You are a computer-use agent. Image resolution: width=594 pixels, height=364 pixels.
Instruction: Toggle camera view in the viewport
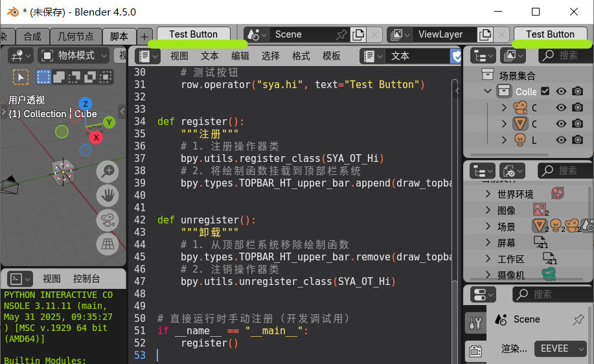click(108, 220)
